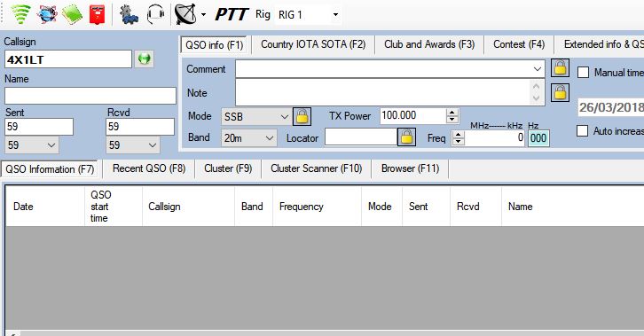Viewport: 644px width, 336px height.
Task: Sort by the Frequency column header
Action: point(317,207)
